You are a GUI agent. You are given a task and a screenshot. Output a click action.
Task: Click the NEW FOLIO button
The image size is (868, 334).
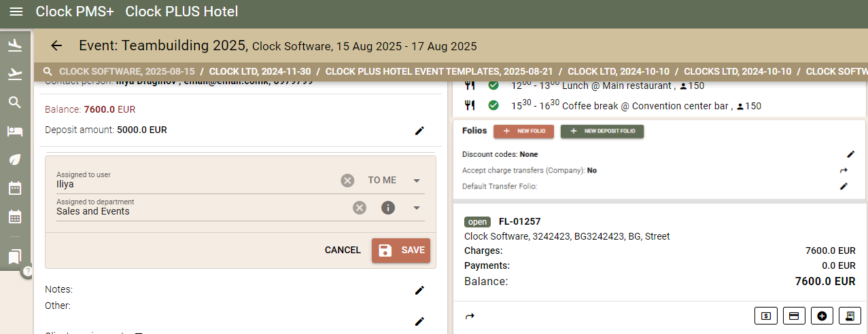pyautogui.click(x=523, y=131)
